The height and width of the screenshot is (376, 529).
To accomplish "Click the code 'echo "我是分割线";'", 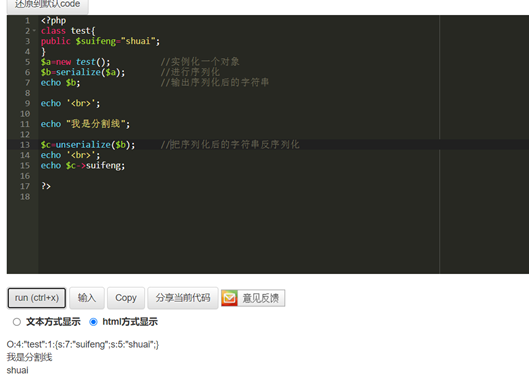I will coord(85,124).
